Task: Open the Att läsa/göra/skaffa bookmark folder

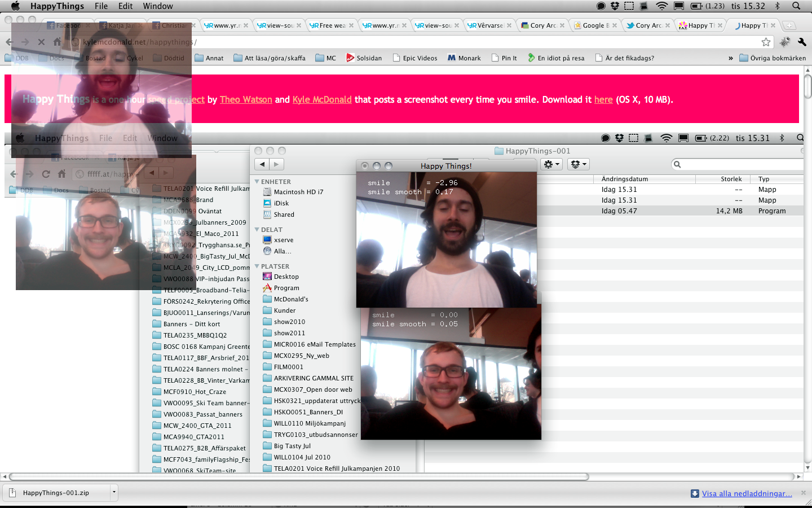Action: [270, 58]
